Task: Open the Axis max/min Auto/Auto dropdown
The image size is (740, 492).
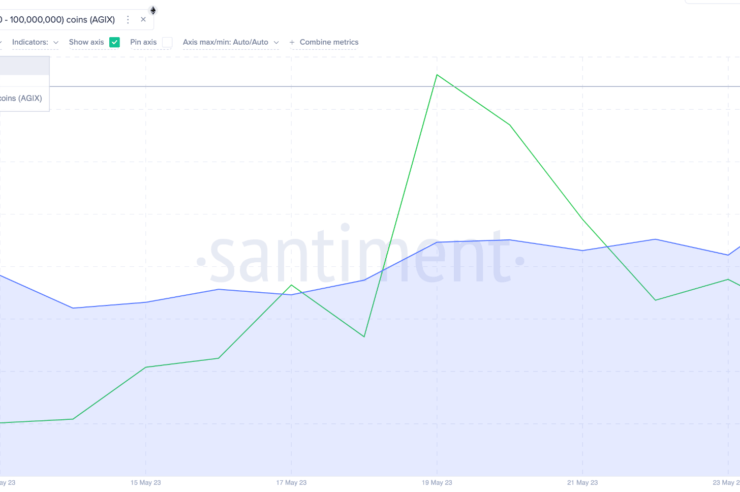Action: (231, 42)
